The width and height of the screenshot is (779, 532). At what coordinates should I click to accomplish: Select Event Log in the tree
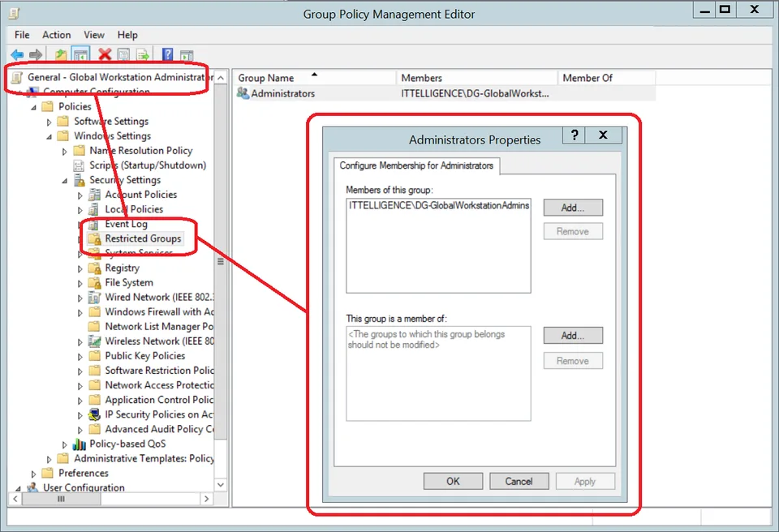click(127, 224)
